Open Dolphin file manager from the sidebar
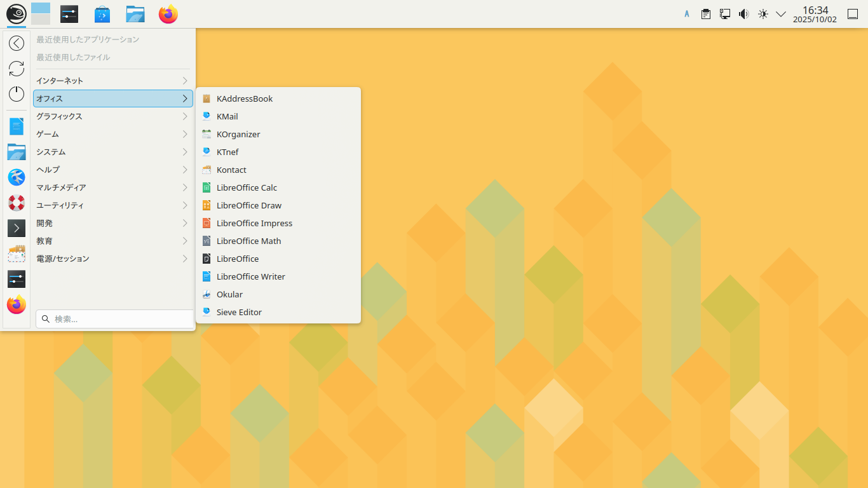 16,152
